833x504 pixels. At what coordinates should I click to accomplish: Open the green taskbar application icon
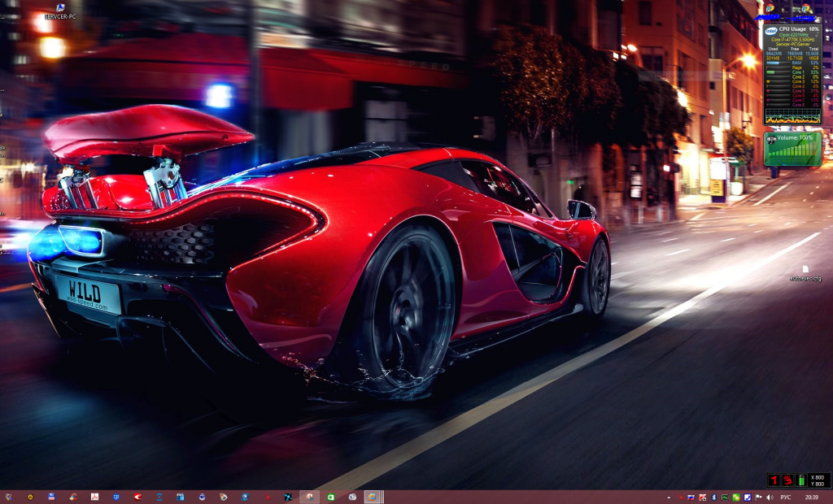(x=331, y=497)
